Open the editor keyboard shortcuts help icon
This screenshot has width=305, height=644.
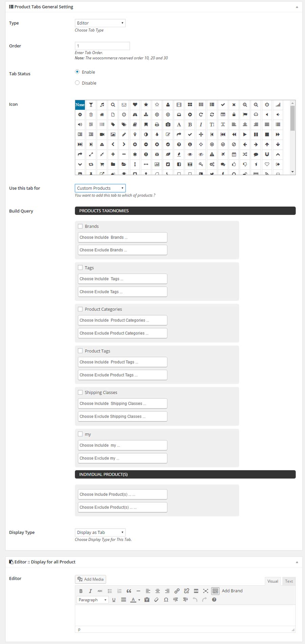214,600
